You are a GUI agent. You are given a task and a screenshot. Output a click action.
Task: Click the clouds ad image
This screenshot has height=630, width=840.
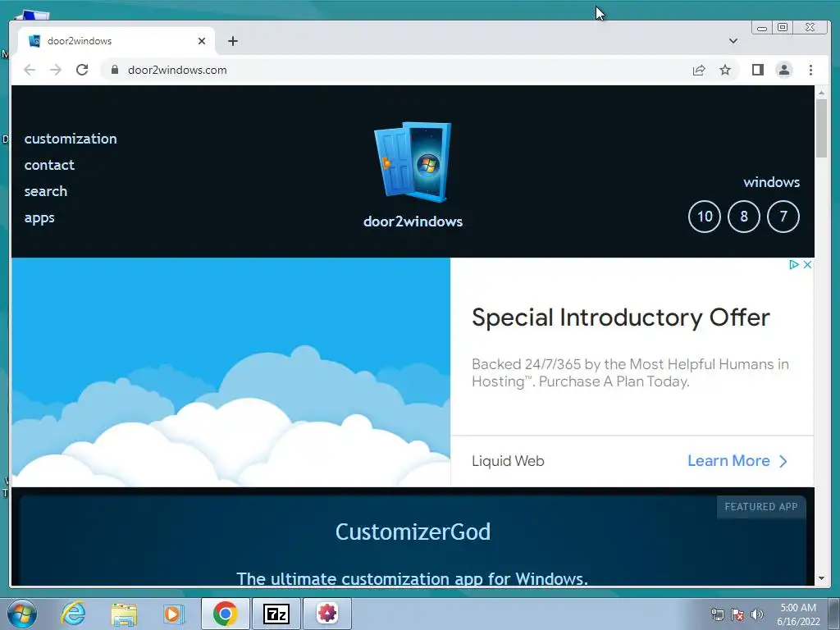pos(231,372)
